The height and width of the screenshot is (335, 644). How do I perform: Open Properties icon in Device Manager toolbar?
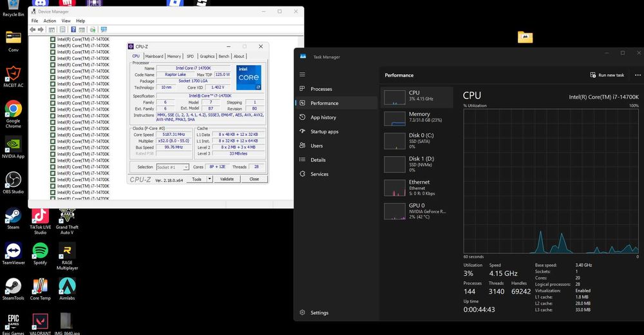(62, 30)
